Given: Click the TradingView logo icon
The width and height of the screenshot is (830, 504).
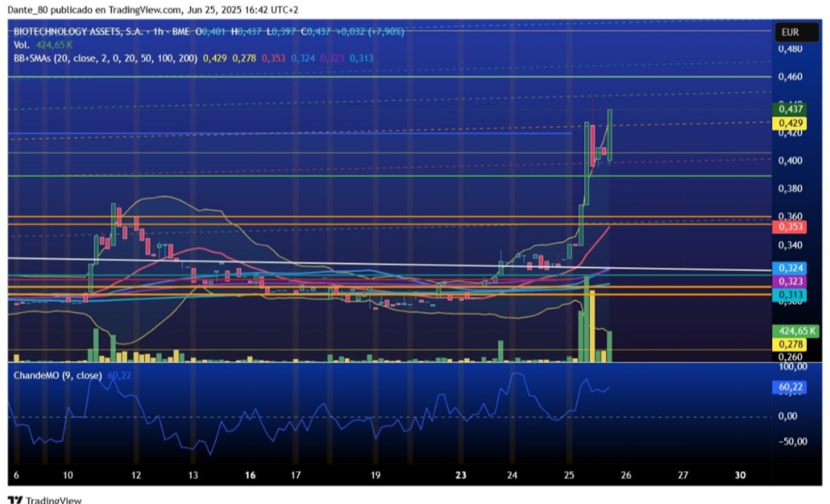Looking at the screenshot, I should [15, 500].
